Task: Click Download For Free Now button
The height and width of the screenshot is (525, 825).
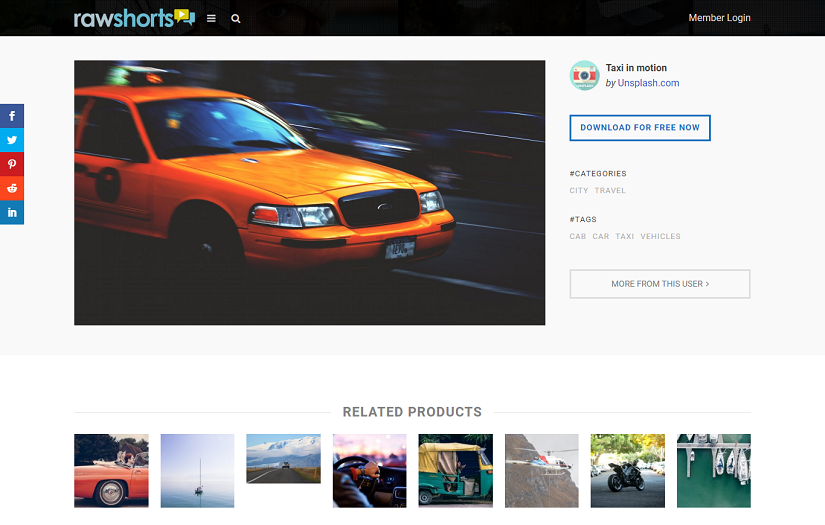Action: (640, 128)
